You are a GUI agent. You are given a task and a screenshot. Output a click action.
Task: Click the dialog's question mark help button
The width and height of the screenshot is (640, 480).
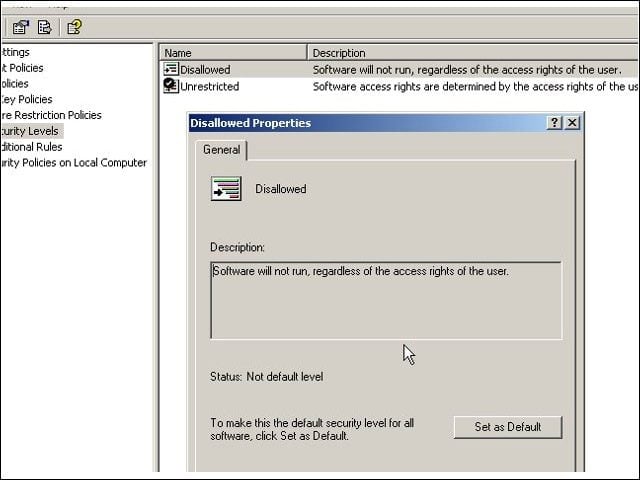tap(554, 122)
